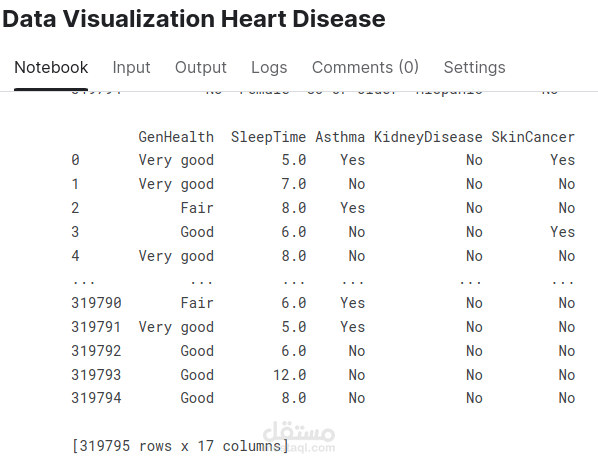This screenshot has height=463, width=598.
Task: Select the SkinCancer column header
Action: pyautogui.click(x=533, y=137)
